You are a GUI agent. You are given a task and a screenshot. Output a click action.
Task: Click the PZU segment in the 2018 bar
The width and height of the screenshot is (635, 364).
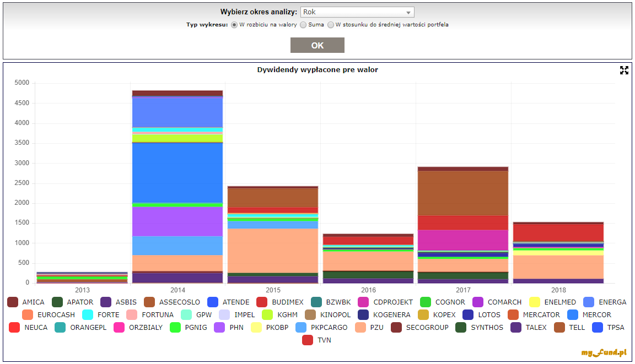click(558, 267)
